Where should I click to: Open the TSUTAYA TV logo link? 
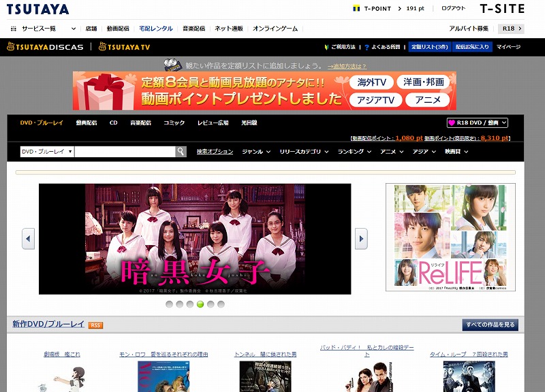125,47
